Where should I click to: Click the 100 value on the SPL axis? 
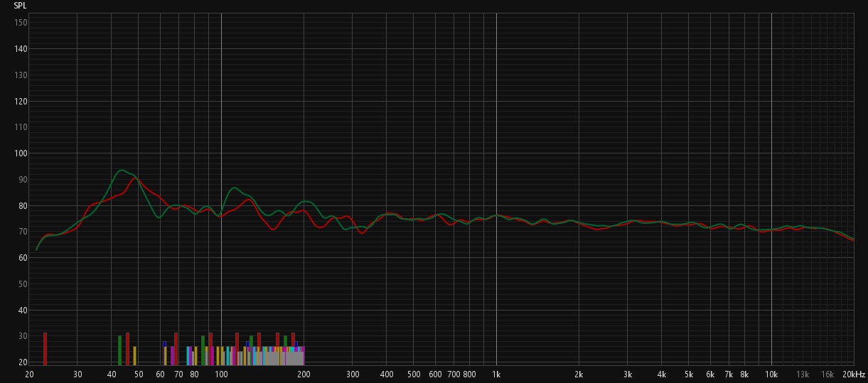point(21,153)
